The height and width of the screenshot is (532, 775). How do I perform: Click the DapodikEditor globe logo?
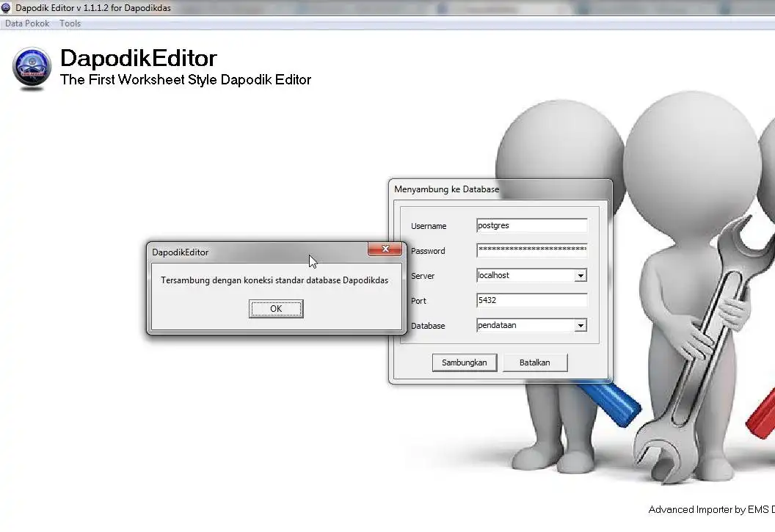tap(32, 69)
